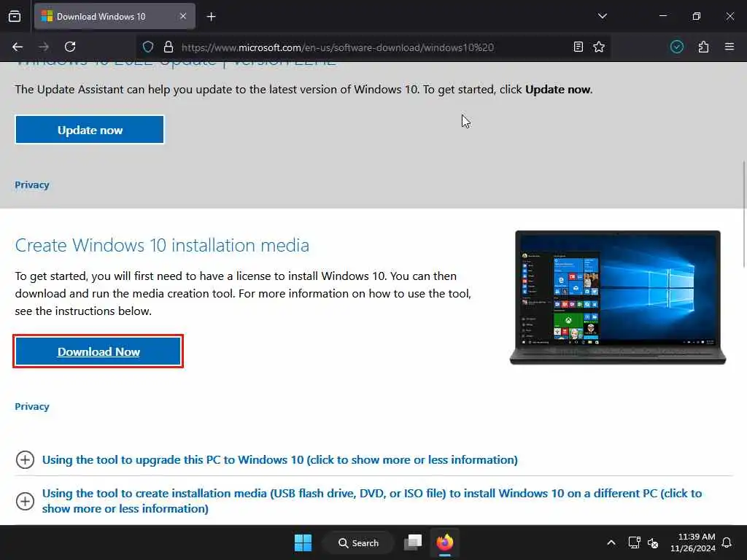Expand 'Using the tool to upgrade this PC' section

tap(279, 459)
